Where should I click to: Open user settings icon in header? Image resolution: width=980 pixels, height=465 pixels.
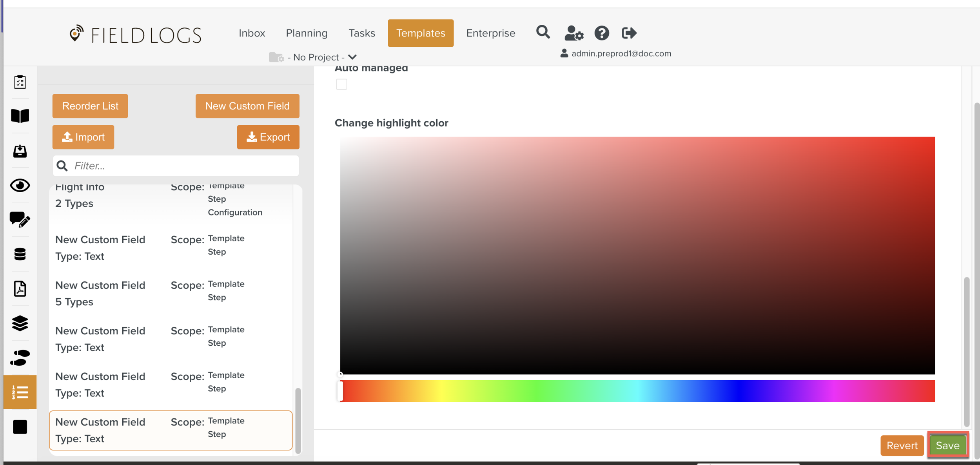pos(573,33)
